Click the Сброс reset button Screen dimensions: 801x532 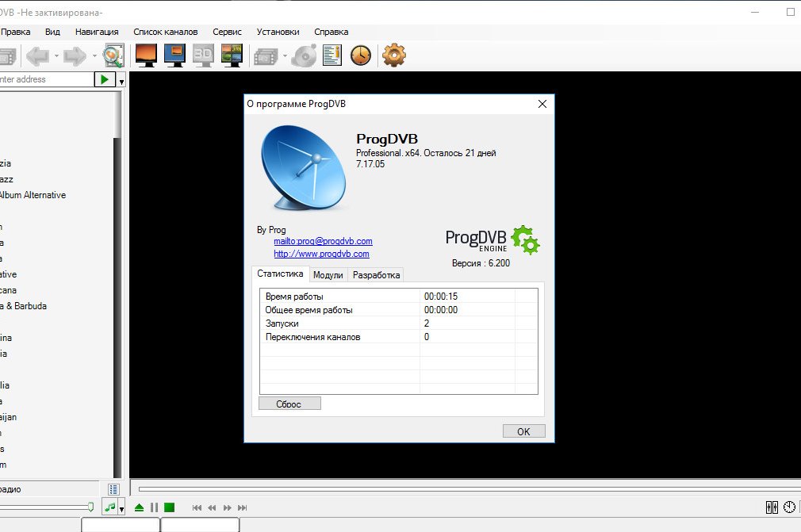click(289, 404)
